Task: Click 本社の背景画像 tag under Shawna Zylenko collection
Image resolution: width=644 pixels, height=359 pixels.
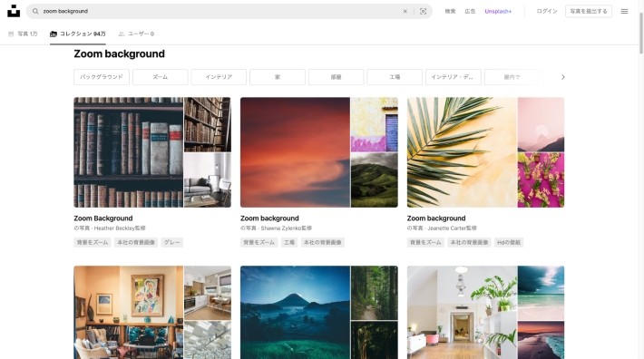Action: [322, 242]
